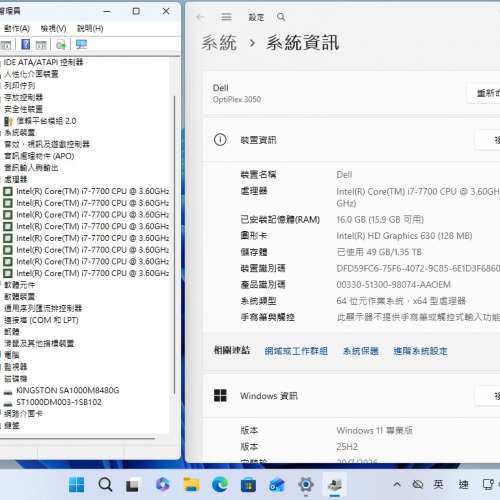Select the 人性化介面裝置 node
Image resolution: width=500 pixels, height=500 pixels.
(31, 74)
